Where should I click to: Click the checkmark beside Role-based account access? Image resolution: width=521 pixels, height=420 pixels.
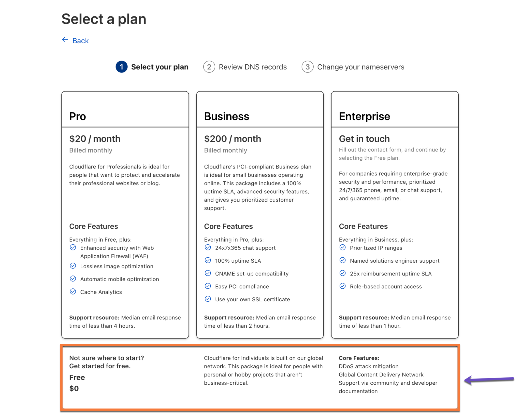(343, 286)
